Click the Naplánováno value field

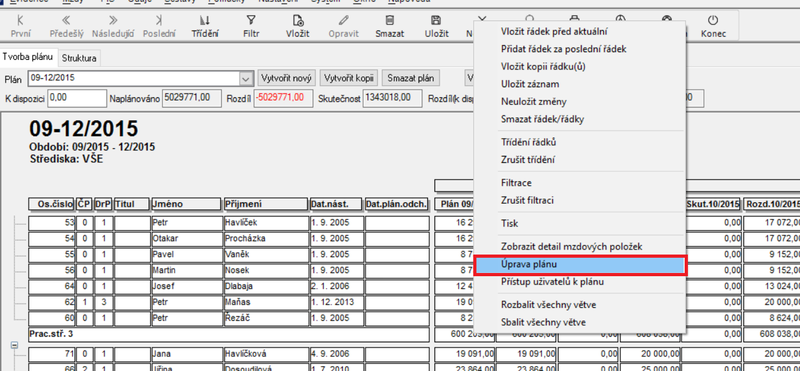(191, 97)
